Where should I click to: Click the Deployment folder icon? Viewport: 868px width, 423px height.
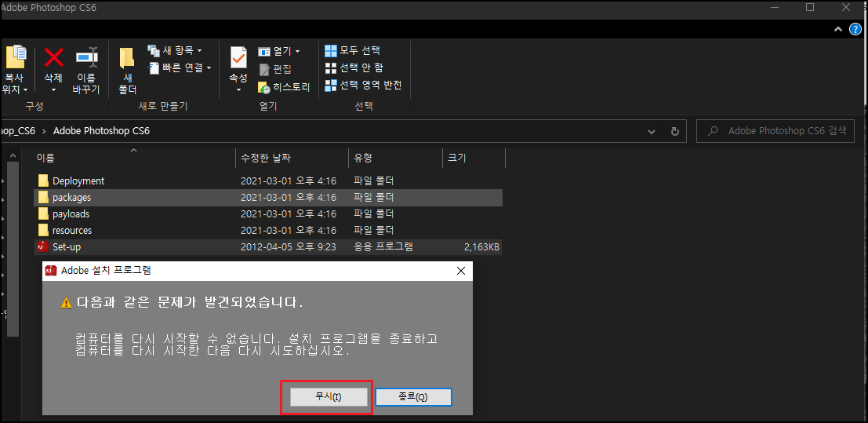point(44,181)
